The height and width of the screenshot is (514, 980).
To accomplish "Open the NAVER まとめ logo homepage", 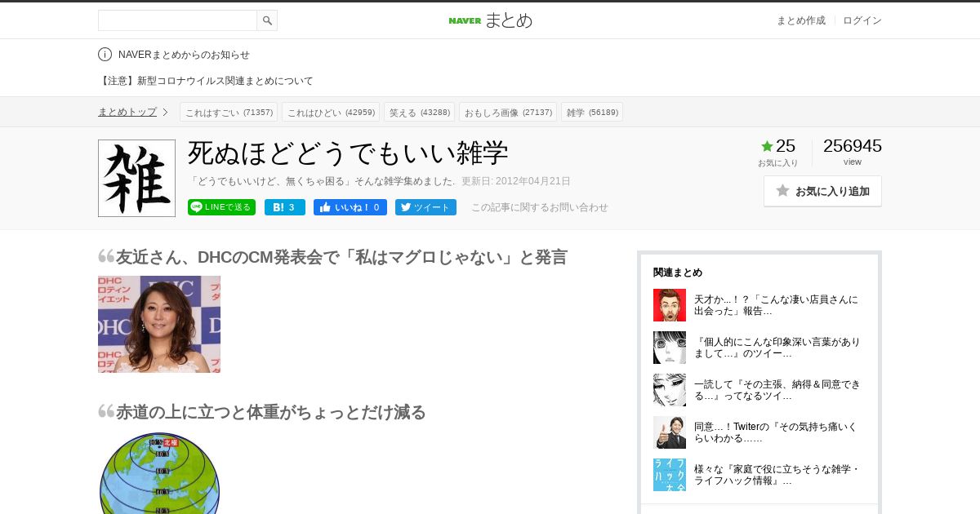I will [490, 20].
